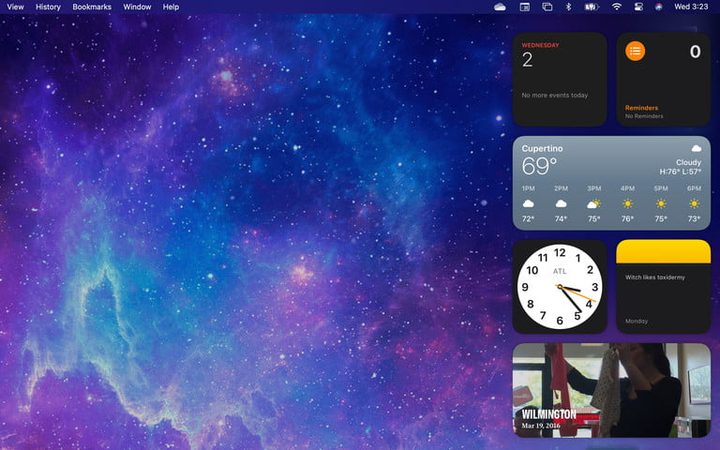Viewport: 720px width, 450px height.
Task: Open the Wi-Fi status menu
Action: point(617,6)
